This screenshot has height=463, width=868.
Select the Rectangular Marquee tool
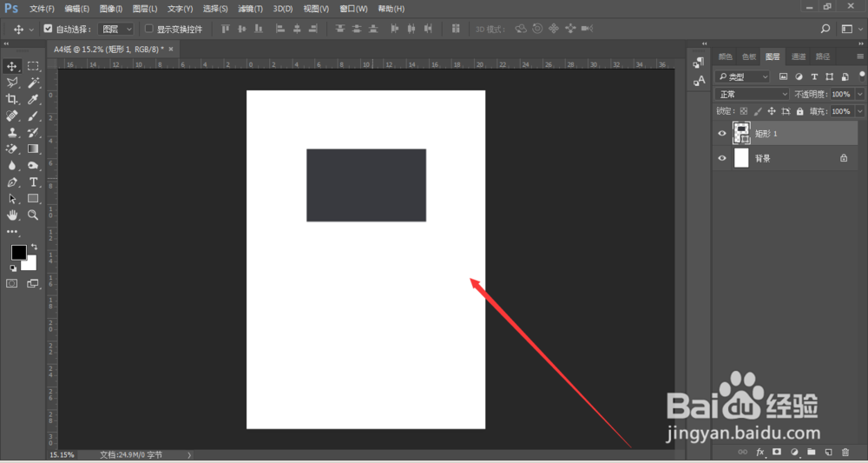[x=33, y=67]
